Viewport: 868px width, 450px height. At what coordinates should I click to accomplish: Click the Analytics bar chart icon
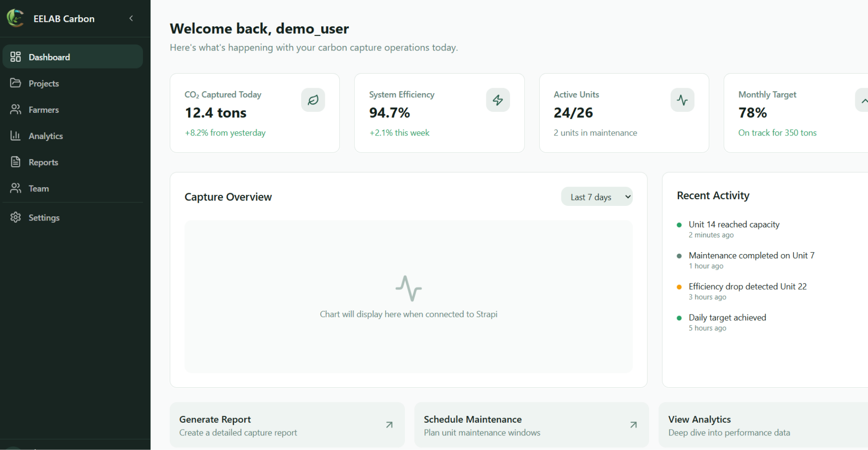coord(15,136)
